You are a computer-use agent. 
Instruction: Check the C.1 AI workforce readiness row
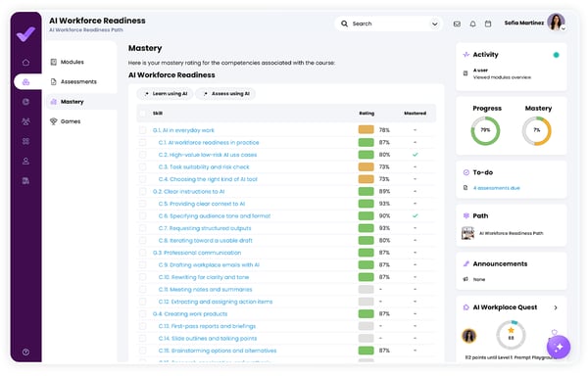142,142
